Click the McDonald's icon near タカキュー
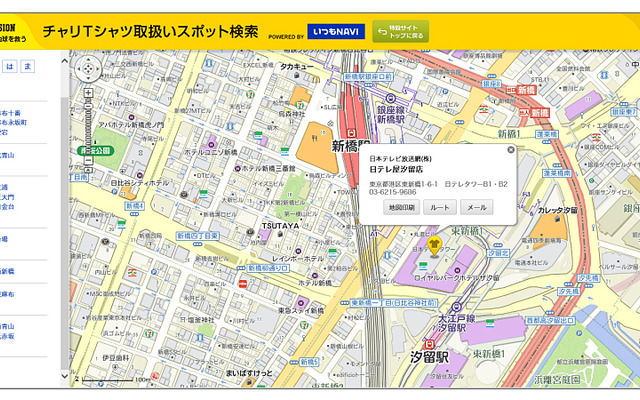Screen dimensions: 640x400 [316, 80]
